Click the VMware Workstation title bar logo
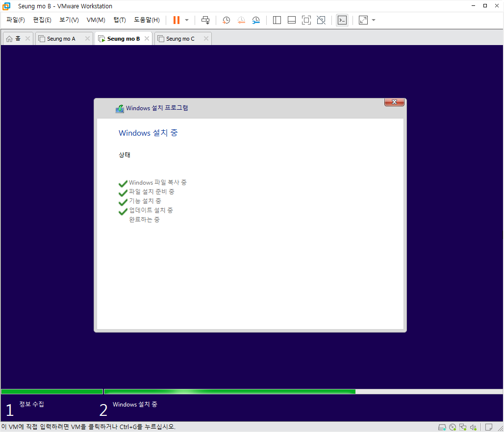This screenshot has height=432, width=504. (x=6, y=6)
